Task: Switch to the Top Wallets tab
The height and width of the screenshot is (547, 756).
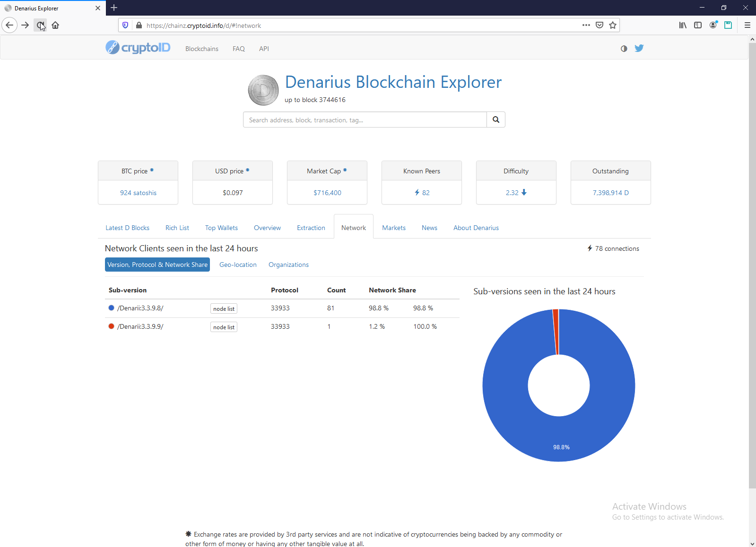Action: coord(221,228)
